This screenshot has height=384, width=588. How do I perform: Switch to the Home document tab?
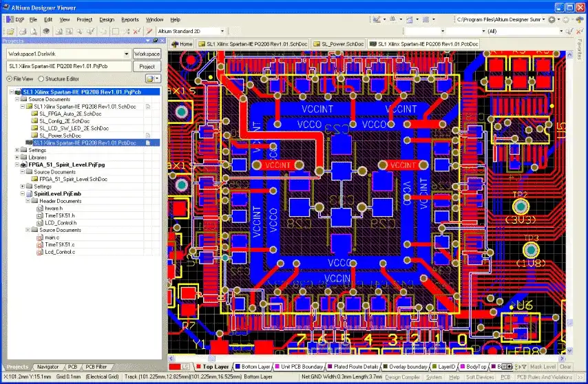(182, 44)
